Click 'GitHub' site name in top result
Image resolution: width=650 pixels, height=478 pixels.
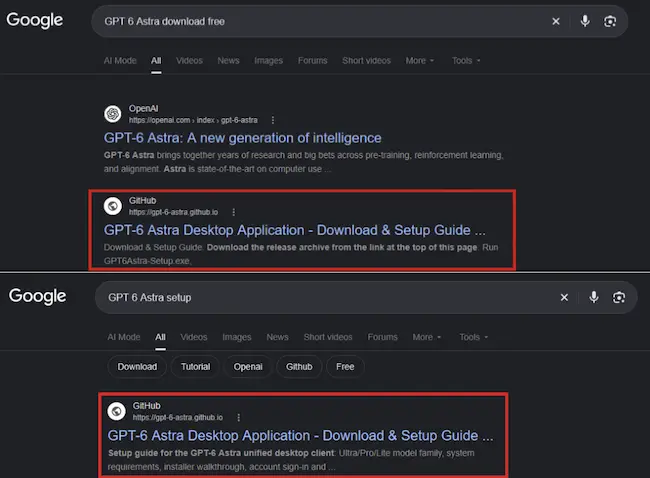tap(142, 201)
